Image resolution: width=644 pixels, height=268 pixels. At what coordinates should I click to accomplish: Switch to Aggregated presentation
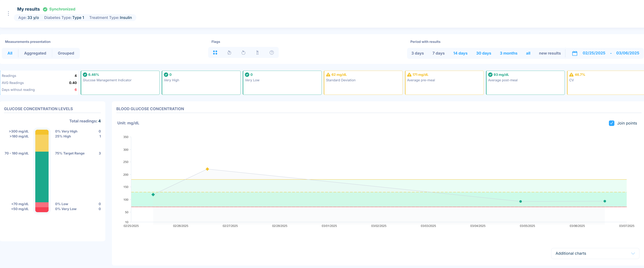point(35,53)
